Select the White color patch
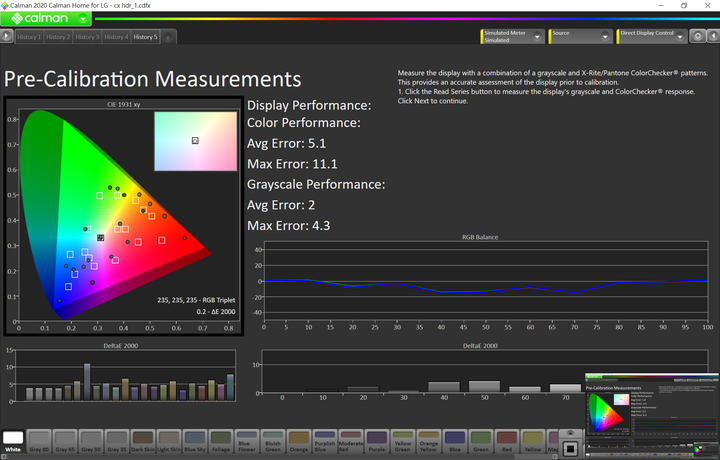720x460 pixels. pyautogui.click(x=13, y=442)
